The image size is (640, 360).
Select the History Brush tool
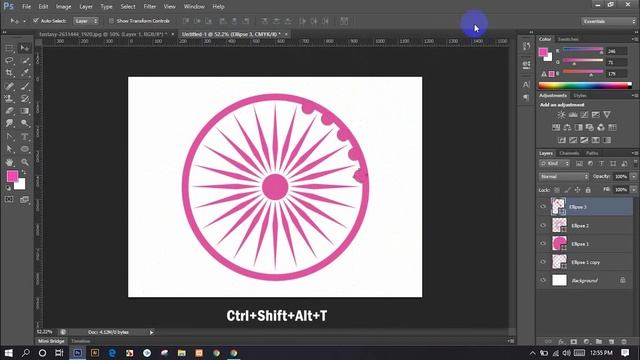[25, 98]
